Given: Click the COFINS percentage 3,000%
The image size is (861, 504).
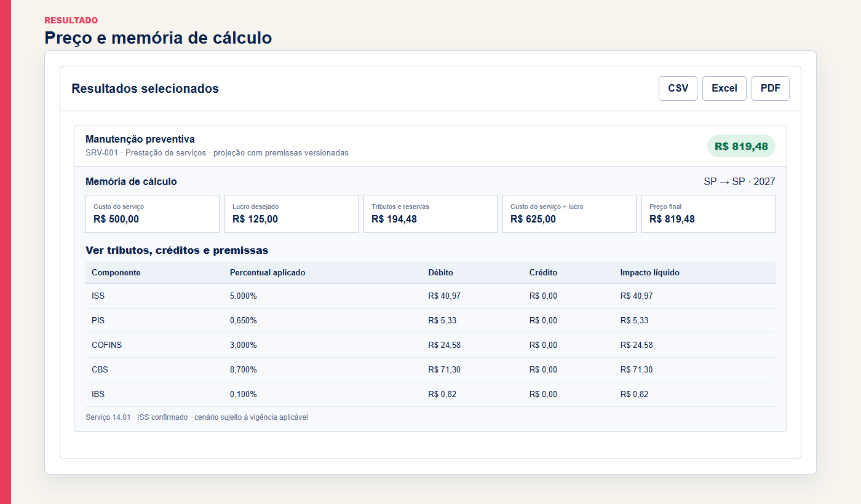Looking at the screenshot, I should click(244, 345).
